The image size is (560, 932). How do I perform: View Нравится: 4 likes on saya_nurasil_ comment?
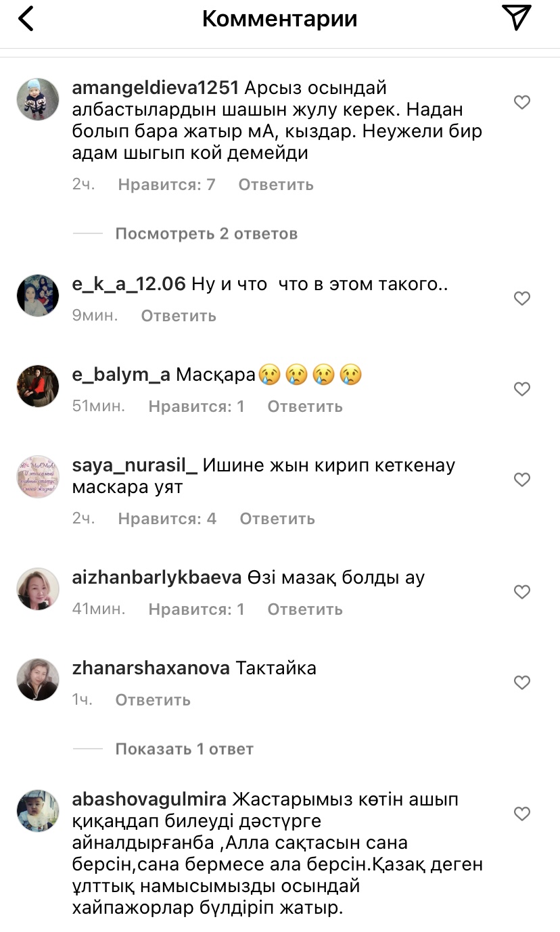tap(167, 519)
